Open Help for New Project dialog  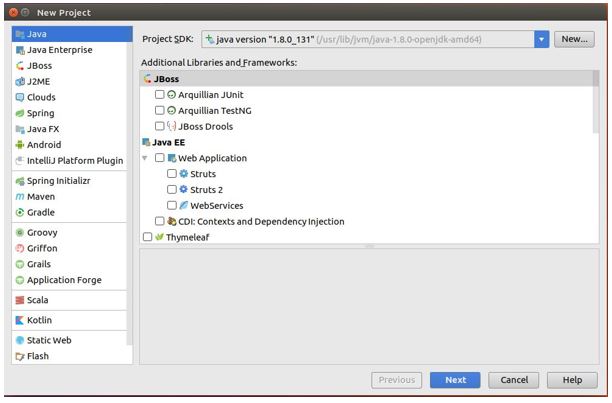pos(572,380)
